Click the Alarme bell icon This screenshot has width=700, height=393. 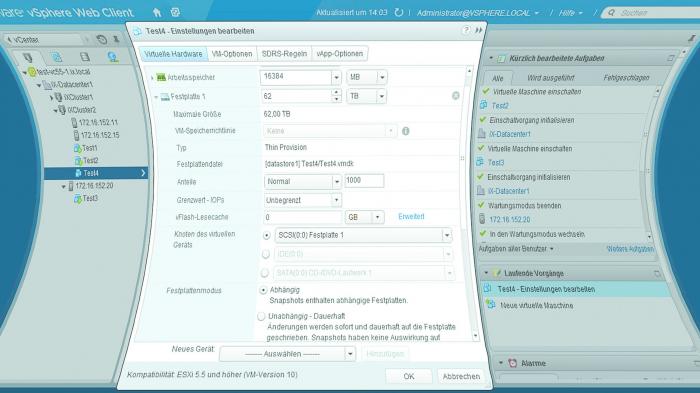click(512, 363)
